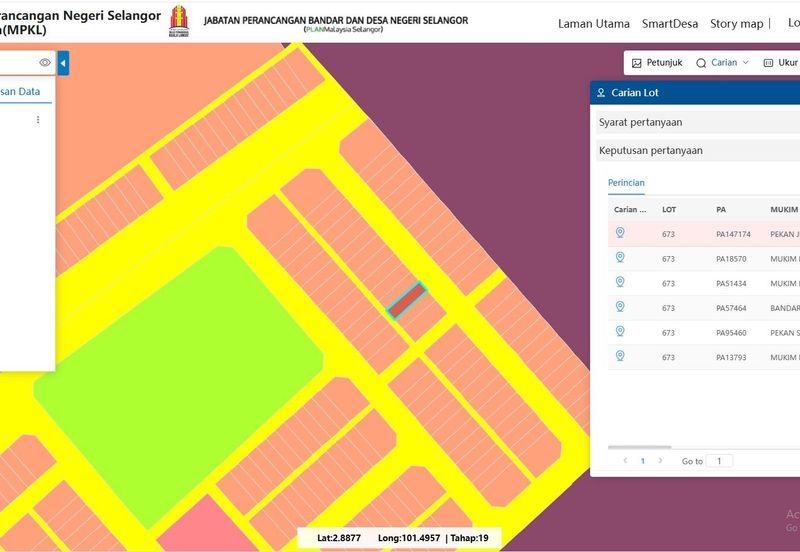Locate lot 673 with PA13793 pin icon

click(x=620, y=356)
